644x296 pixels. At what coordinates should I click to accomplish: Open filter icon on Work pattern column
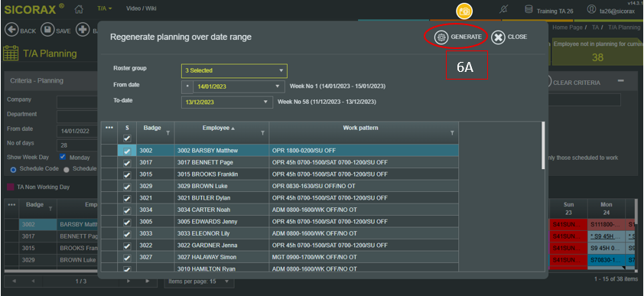(x=452, y=133)
